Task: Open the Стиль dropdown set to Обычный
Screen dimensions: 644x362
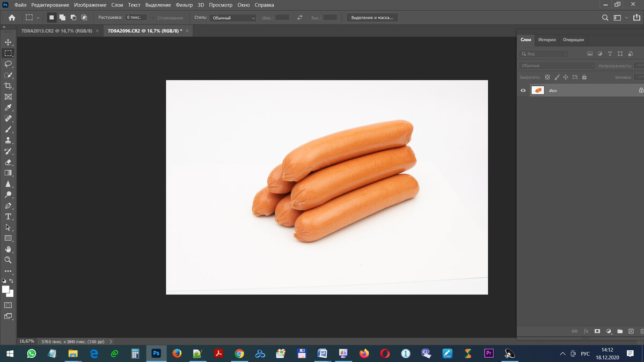Action: pos(233,18)
